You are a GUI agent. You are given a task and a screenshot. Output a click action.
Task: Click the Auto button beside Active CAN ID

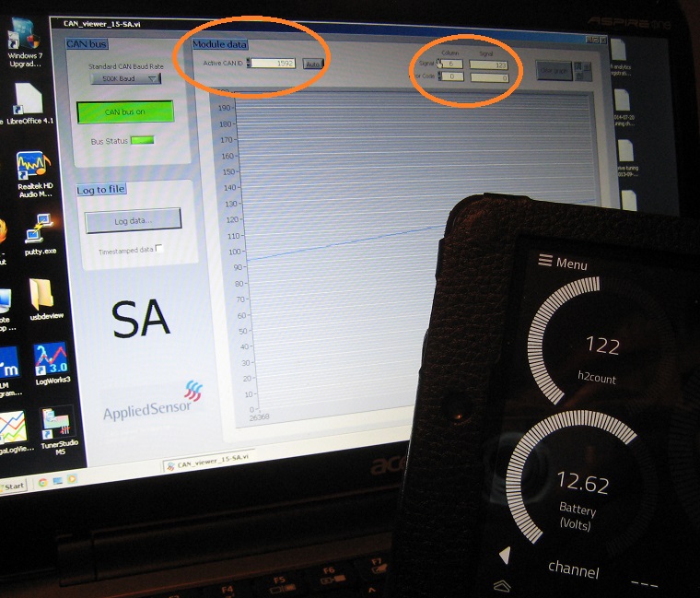tap(312, 64)
